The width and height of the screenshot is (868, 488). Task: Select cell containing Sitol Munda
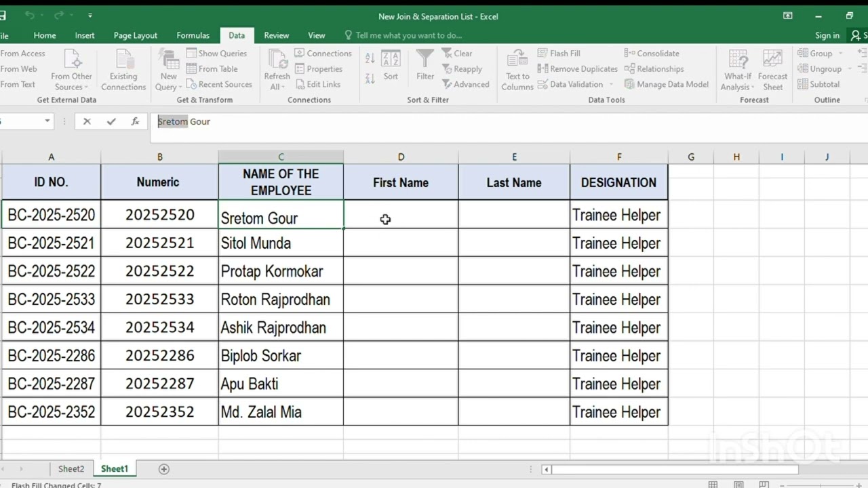(x=281, y=243)
